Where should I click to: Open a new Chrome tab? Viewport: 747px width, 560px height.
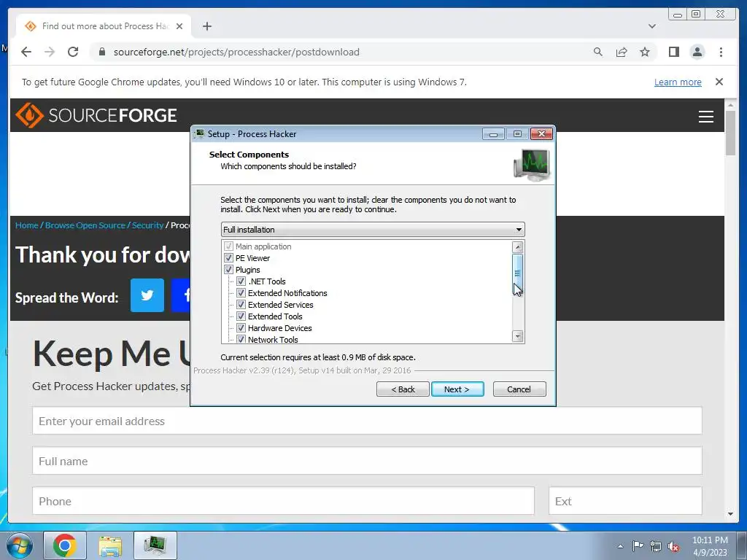[206, 26]
